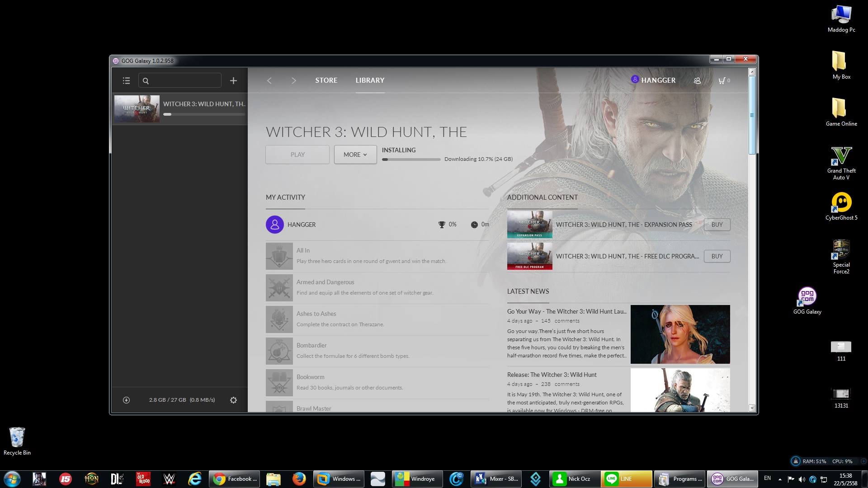Switch to the STORE tab

326,80
